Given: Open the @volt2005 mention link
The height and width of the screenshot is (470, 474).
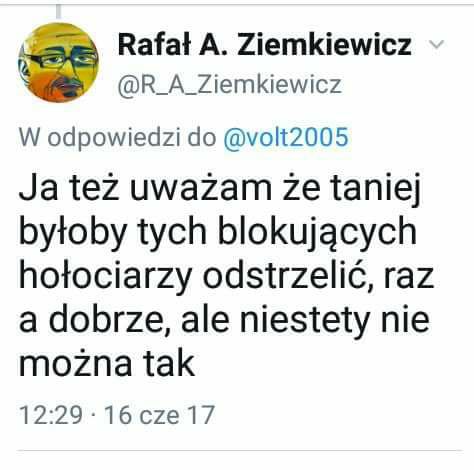Looking at the screenshot, I should point(286,137).
